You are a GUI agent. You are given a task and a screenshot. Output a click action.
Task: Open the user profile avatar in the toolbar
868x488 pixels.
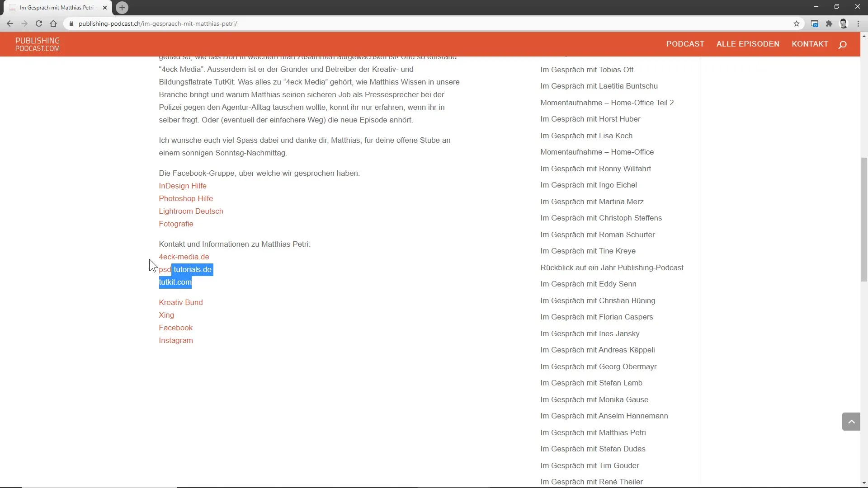click(844, 23)
